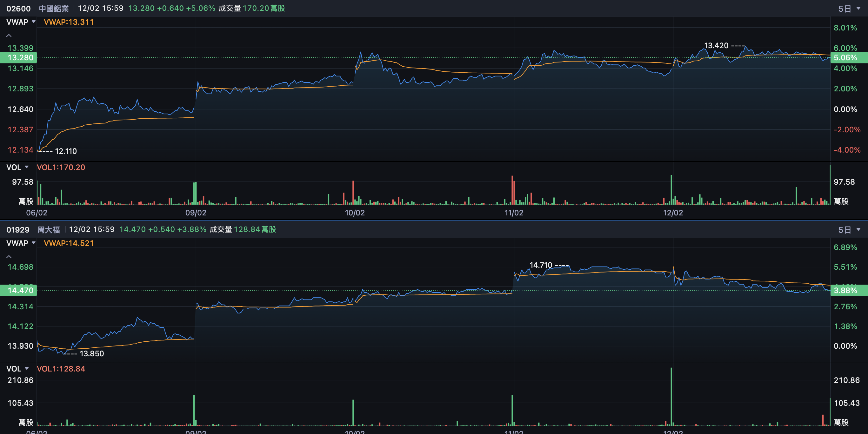The height and width of the screenshot is (434, 868).
Task: Collapse the 02600 chart indicator caret
Action: (9, 36)
